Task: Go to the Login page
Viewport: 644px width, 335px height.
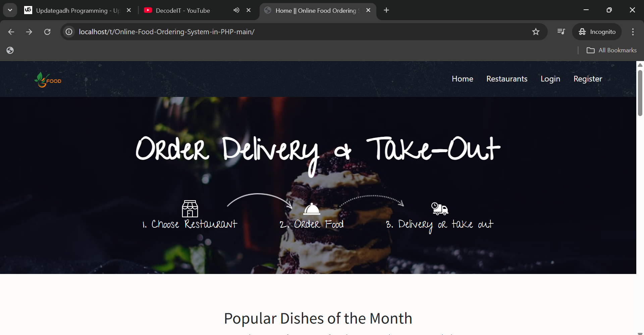Action: tap(550, 79)
